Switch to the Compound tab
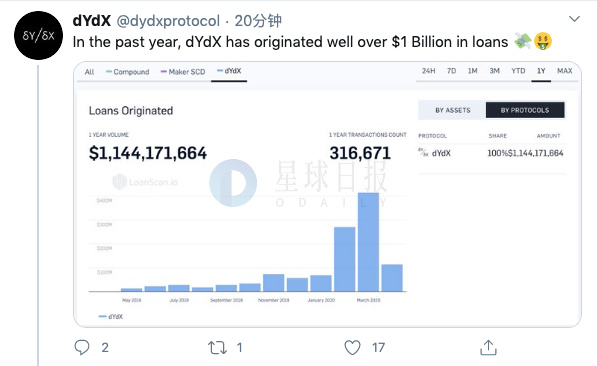 (x=128, y=72)
